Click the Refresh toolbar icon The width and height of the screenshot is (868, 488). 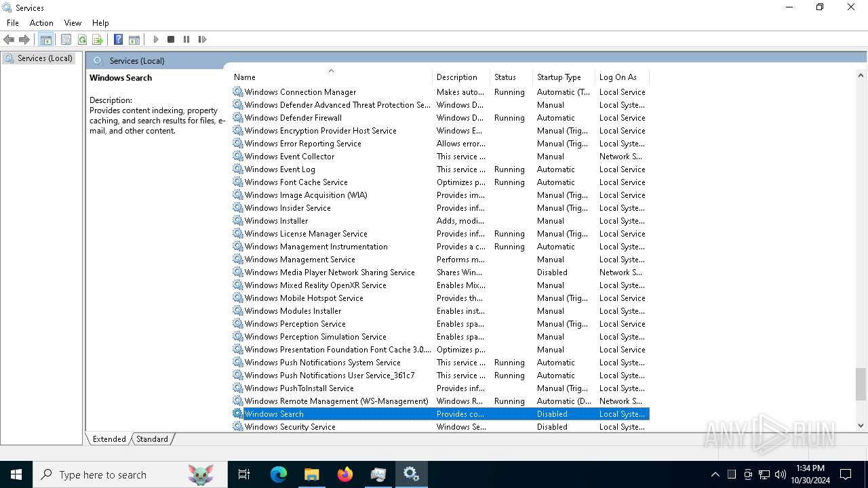[x=82, y=39]
